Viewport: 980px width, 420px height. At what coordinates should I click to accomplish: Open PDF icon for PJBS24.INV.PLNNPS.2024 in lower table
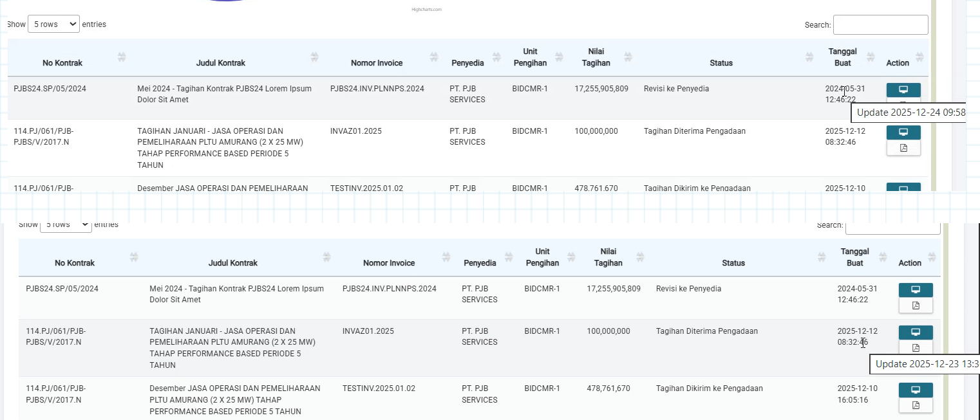(915, 306)
